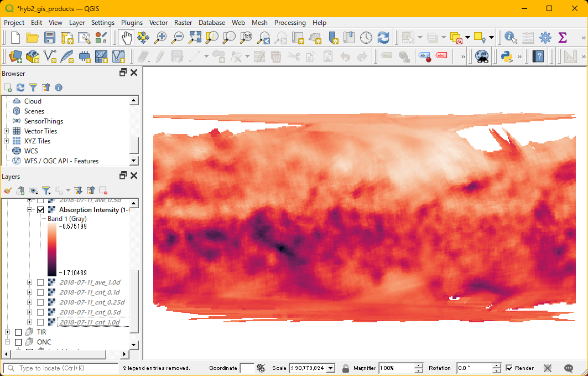Screen dimensions: 588x376
Task: Open the Scale dropdown list
Action: 331,368
